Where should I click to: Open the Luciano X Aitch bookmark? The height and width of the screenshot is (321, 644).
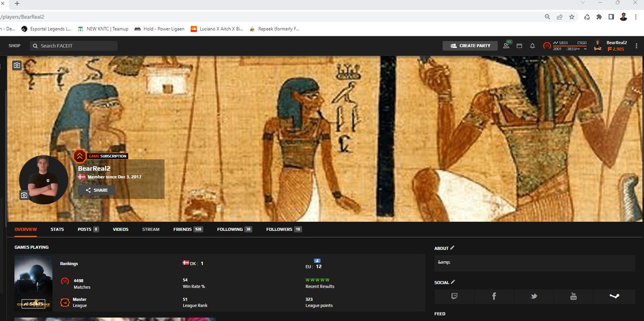[217, 29]
